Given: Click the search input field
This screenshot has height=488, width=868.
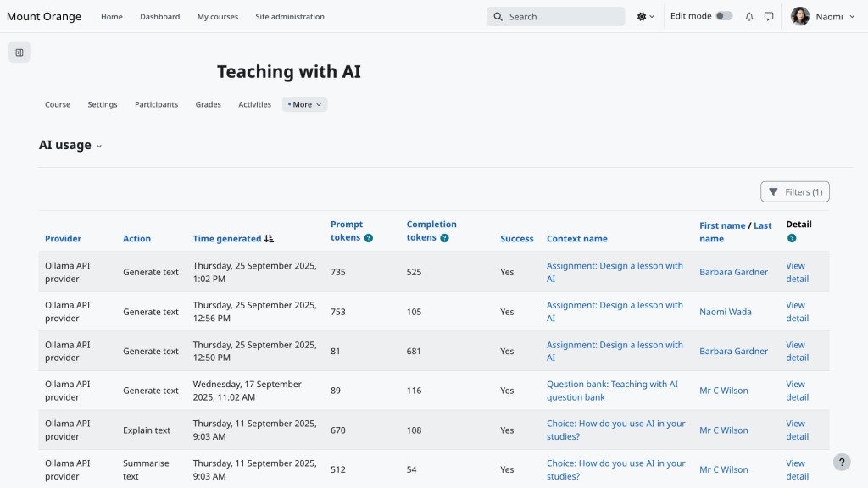Looking at the screenshot, I should coord(556,17).
